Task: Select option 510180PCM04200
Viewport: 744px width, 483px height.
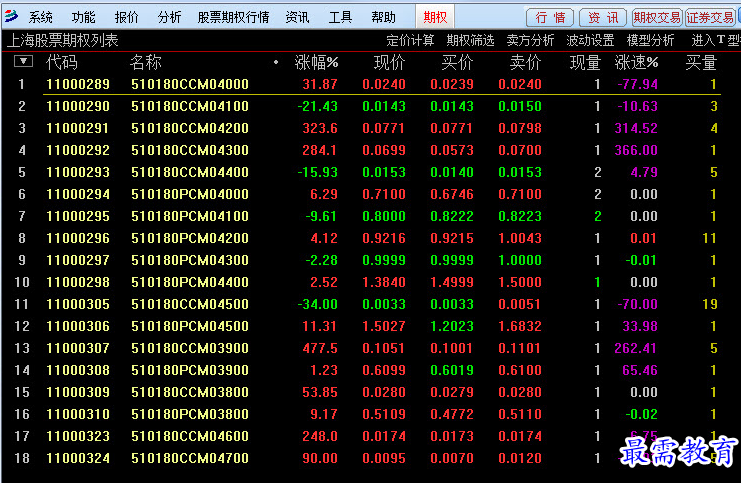Action: point(190,238)
